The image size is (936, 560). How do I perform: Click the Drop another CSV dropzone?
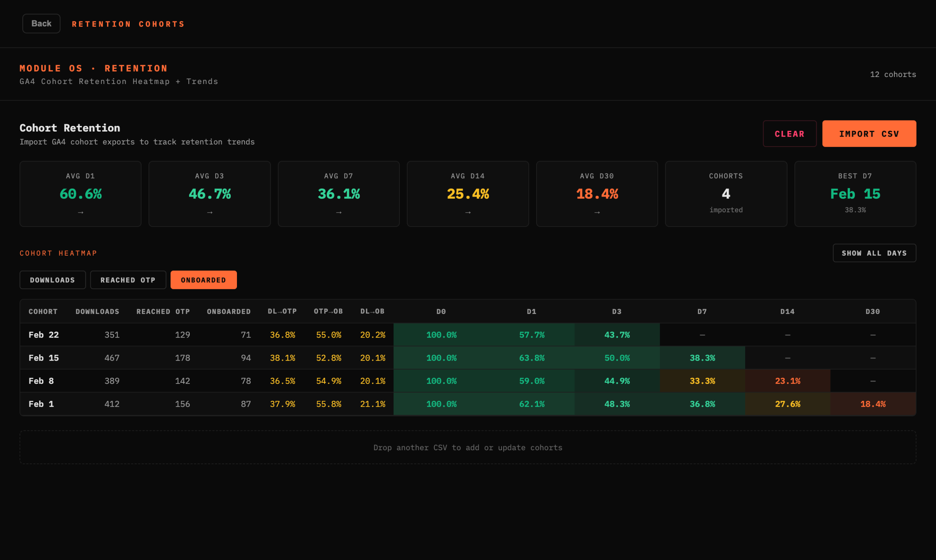[468, 447]
